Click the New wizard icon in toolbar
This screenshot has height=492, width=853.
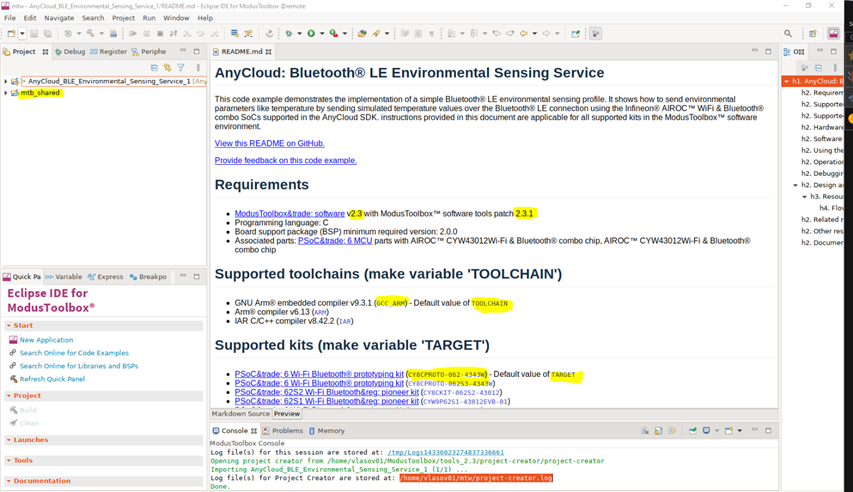click(x=11, y=34)
